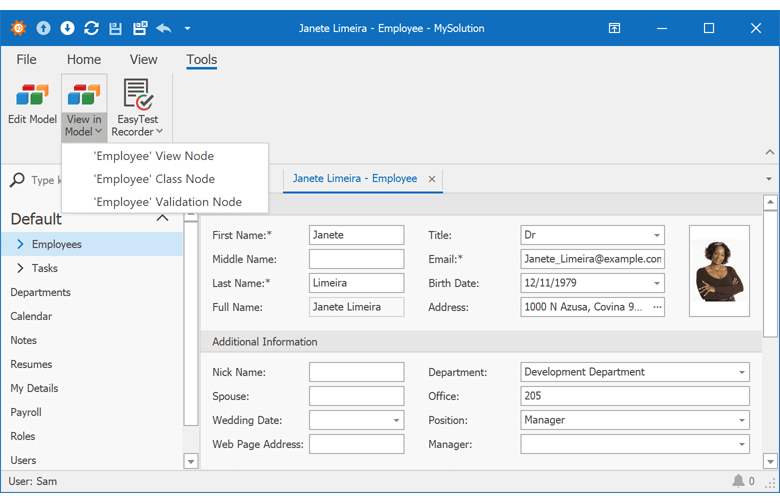The image size is (780, 503).
Task: Open the Birth Date calendar dropdown
Action: pos(657,284)
